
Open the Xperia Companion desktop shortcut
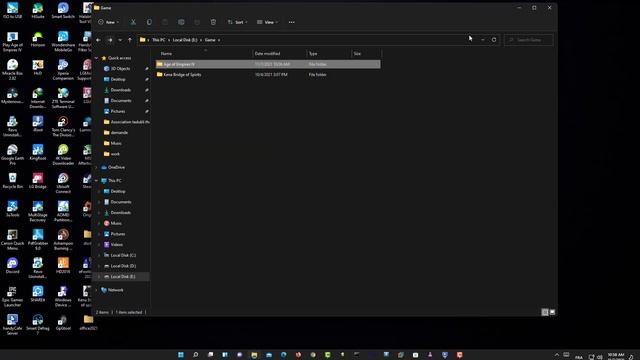tap(63, 70)
